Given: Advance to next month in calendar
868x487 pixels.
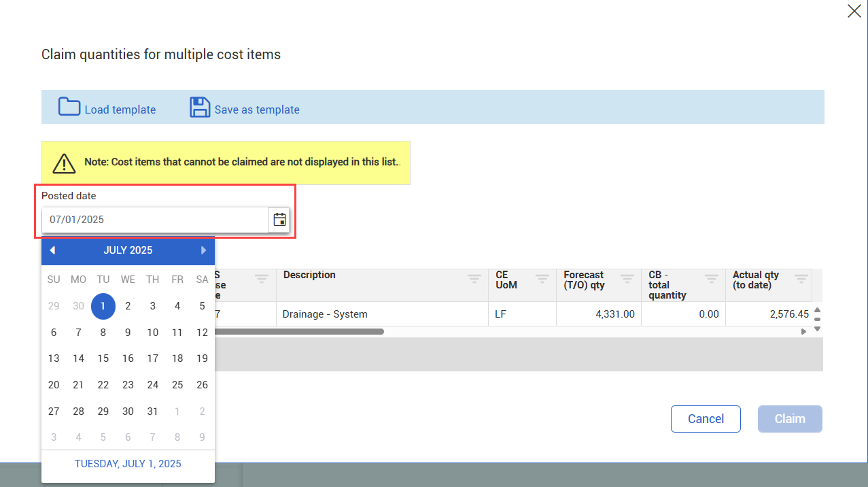Looking at the screenshot, I should [x=203, y=250].
